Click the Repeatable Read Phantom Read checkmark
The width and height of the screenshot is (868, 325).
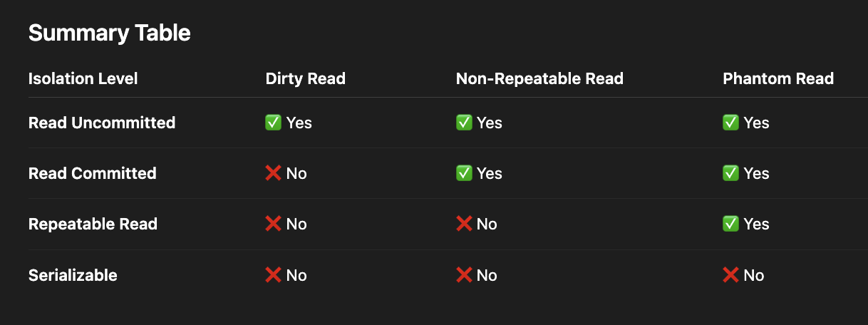tap(730, 224)
